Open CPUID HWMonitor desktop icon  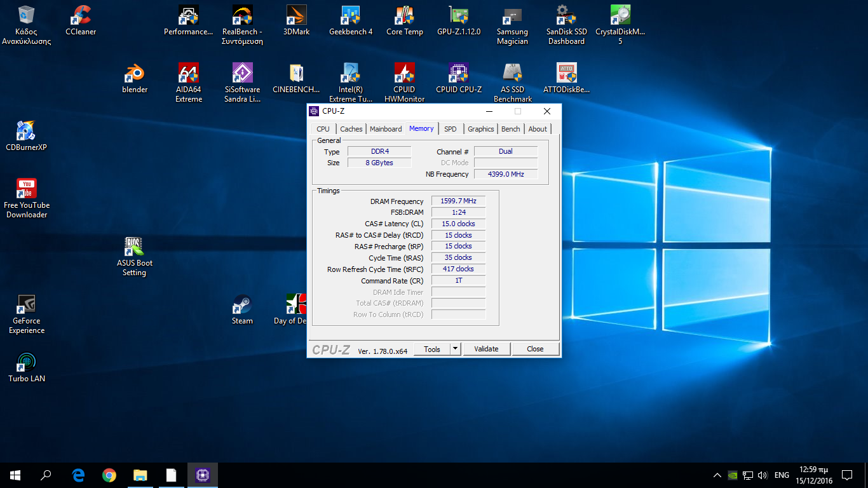[404, 83]
